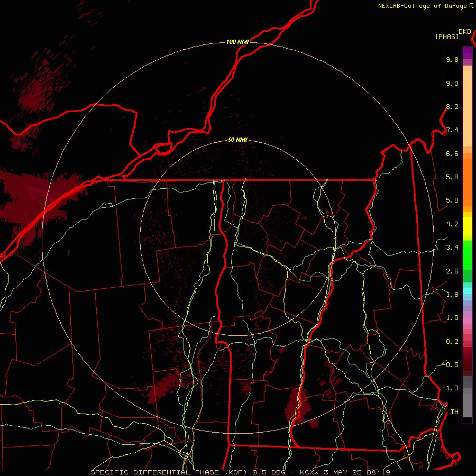The width and height of the screenshot is (476, 476).
Task: Click the 1.8 legend value
Action: (452, 294)
